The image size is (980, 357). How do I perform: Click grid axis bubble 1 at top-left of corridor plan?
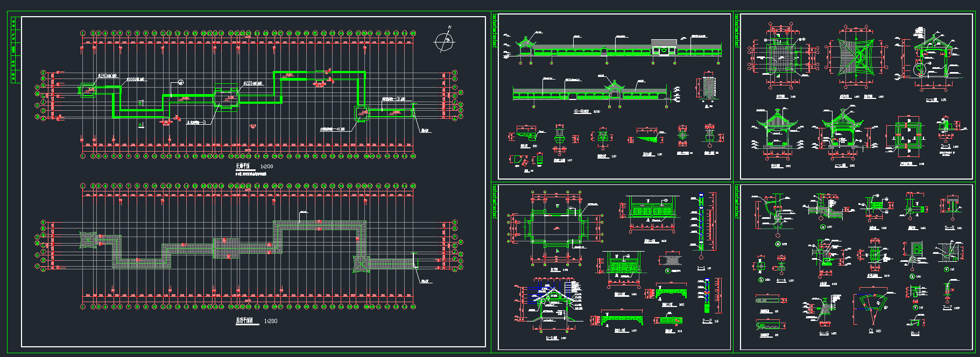pyautogui.click(x=83, y=33)
